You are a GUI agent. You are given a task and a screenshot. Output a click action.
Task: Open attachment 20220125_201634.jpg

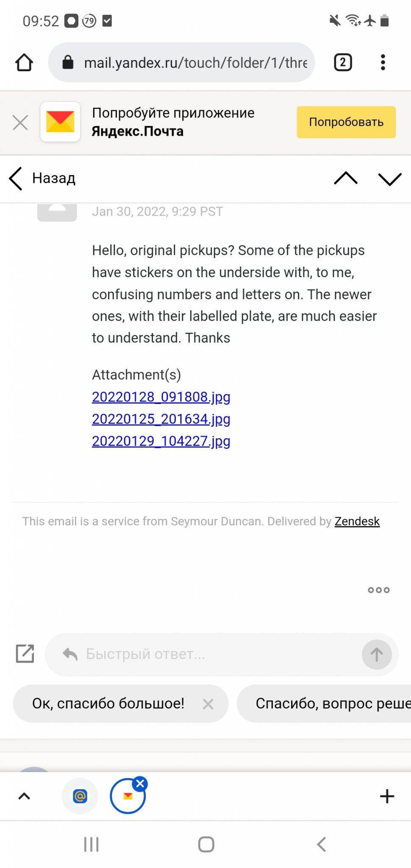click(161, 419)
